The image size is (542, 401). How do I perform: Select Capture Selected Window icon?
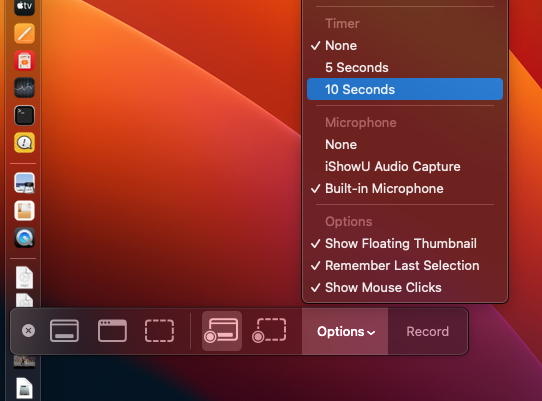pyautogui.click(x=112, y=331)
